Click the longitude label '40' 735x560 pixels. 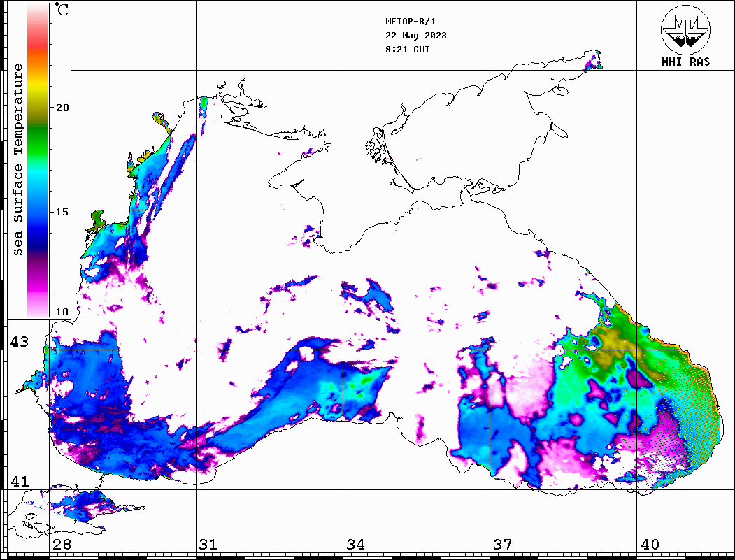click(x=650, y=544)
